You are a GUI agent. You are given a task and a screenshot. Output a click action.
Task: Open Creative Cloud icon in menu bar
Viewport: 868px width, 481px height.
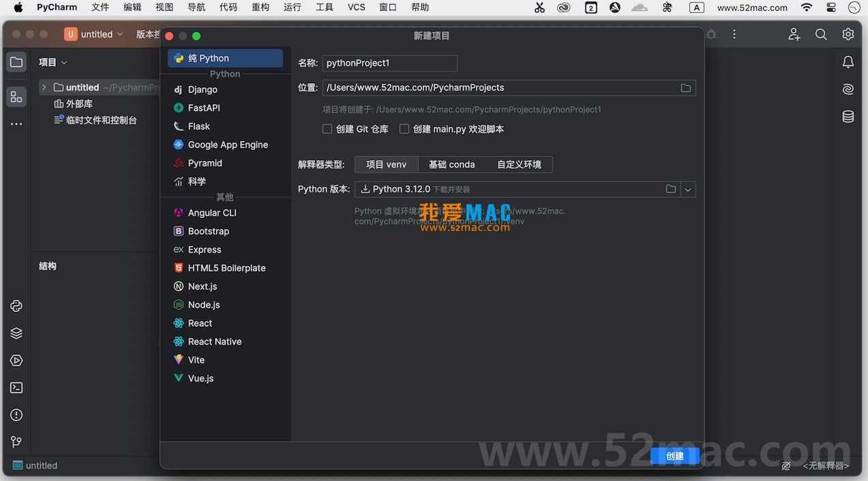pos(563,7)
